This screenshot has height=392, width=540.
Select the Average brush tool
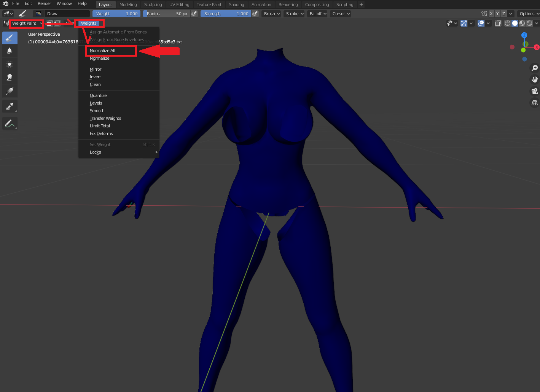pyautogui.click(x=10, y=64)
